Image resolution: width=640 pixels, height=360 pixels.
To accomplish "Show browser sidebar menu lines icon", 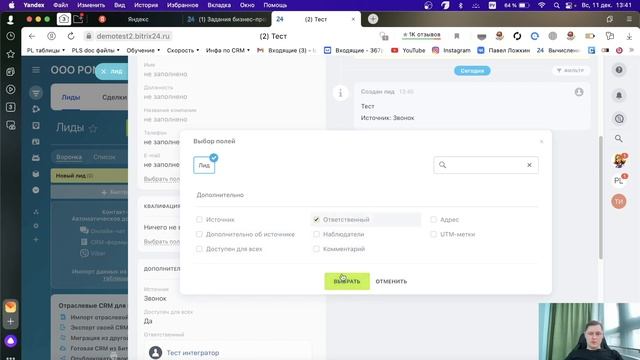I will pos(629,19).
